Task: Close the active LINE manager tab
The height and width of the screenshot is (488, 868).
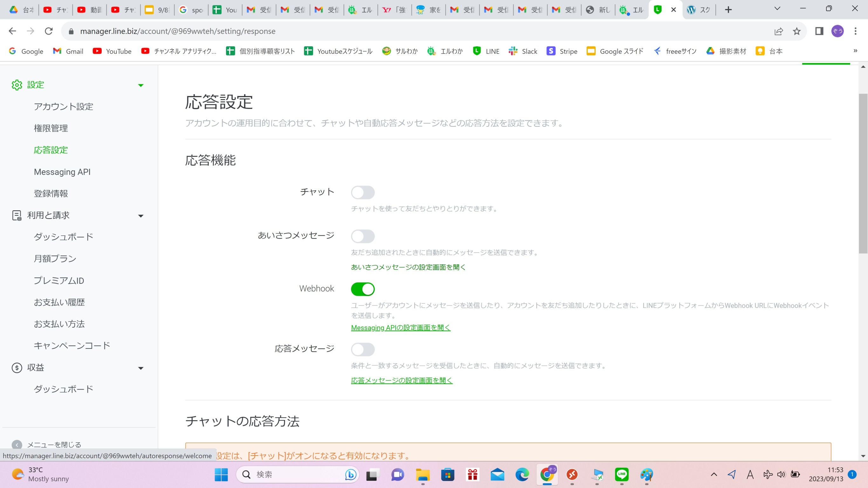Action: point(673,10)
